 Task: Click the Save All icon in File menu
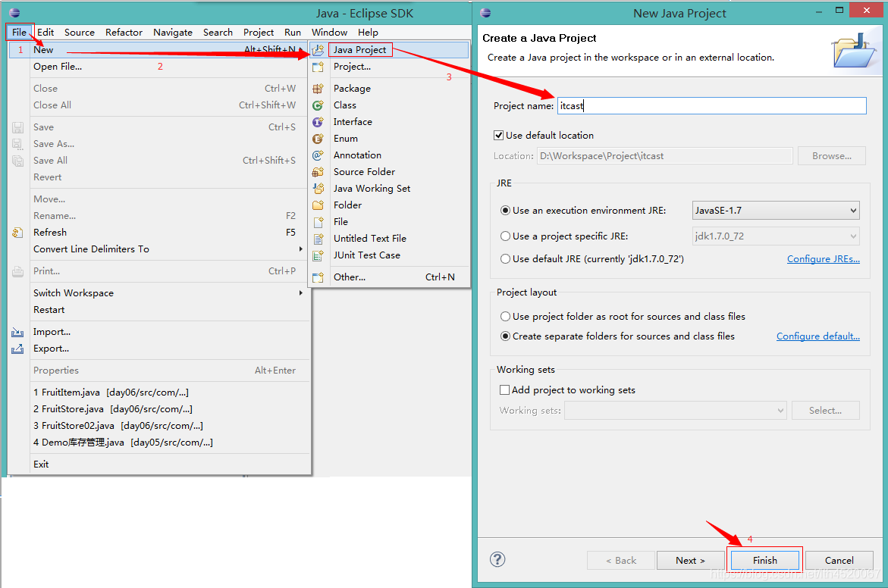coord(18,161)
